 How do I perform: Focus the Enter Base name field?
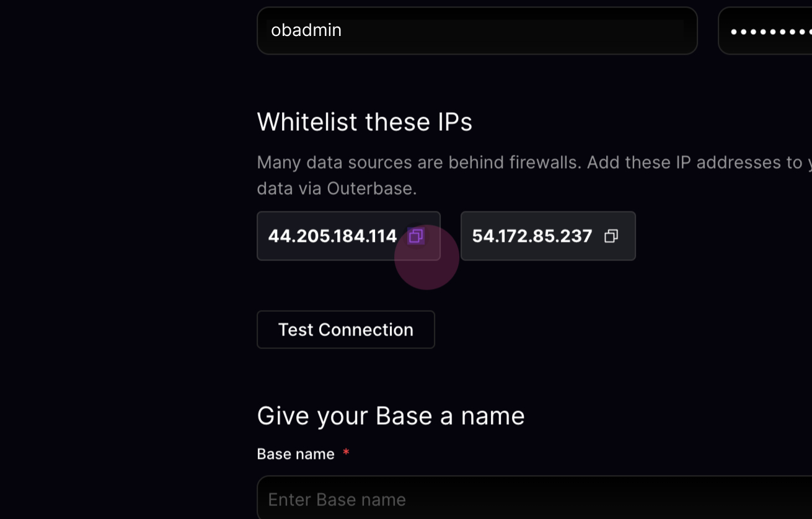(534, 499)
